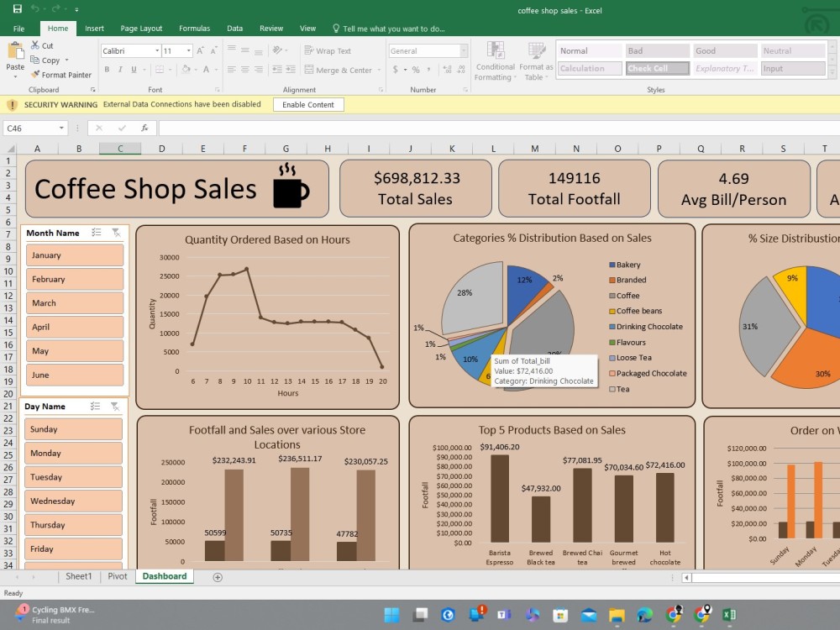Screen dimensions: 840x630
Task: Toggle italic formatting on
Action: [121, 69]
